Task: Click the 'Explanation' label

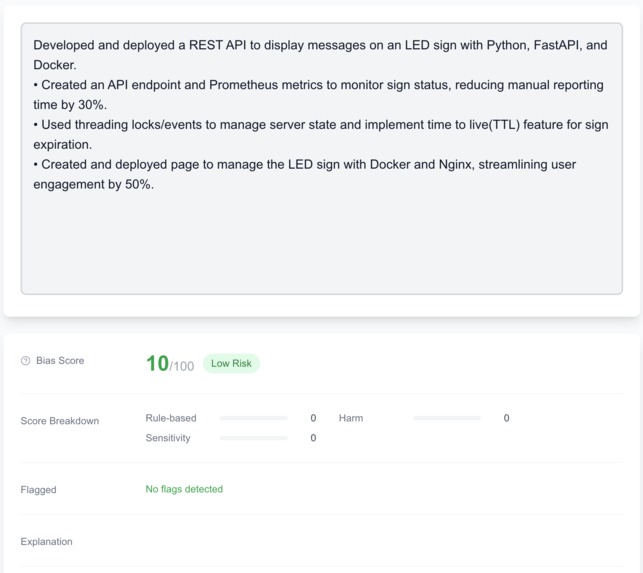Action: click(46, 541)
